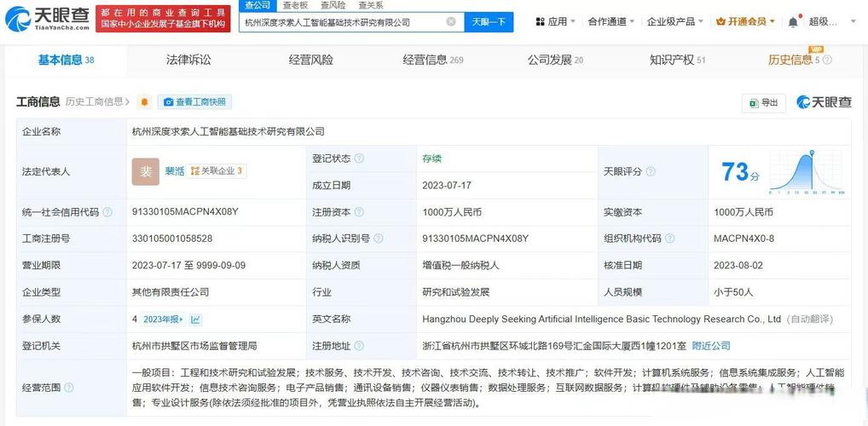Click the approval date 2023-08-02
This screenshot has width=868, height=426.
click(738, 265)
